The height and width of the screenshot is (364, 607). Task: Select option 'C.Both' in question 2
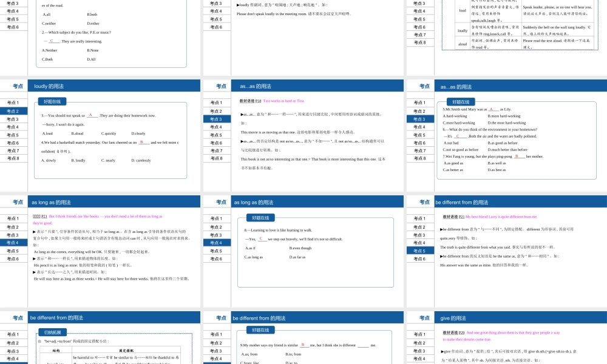point(47,59)
